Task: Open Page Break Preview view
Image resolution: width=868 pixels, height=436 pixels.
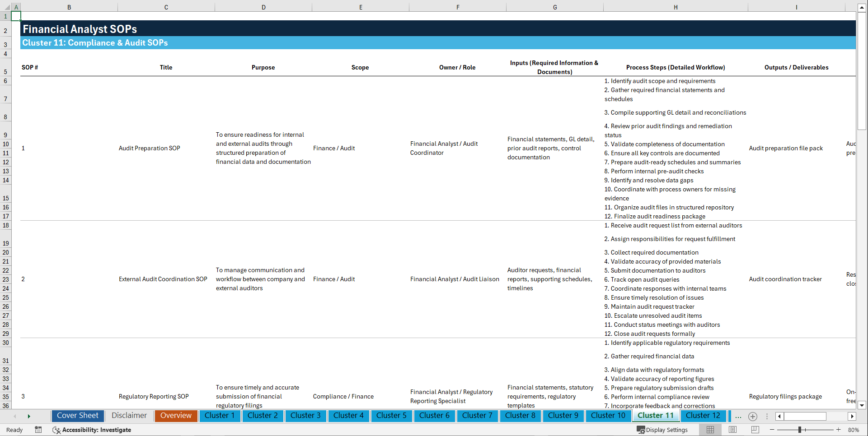Action: tap(755, 430)
